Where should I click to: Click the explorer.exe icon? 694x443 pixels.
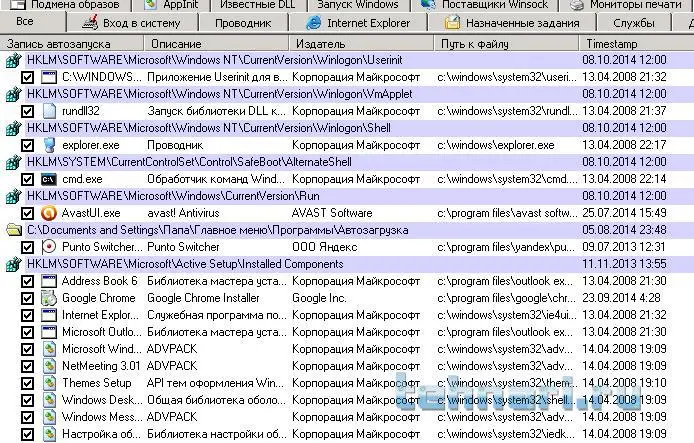(49, 145)
